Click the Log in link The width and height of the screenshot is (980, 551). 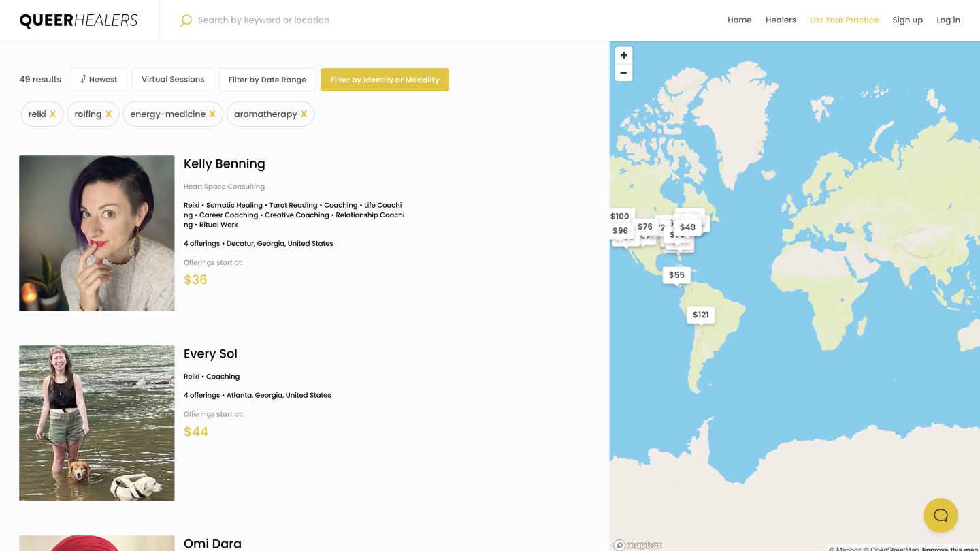click(948, 20)
